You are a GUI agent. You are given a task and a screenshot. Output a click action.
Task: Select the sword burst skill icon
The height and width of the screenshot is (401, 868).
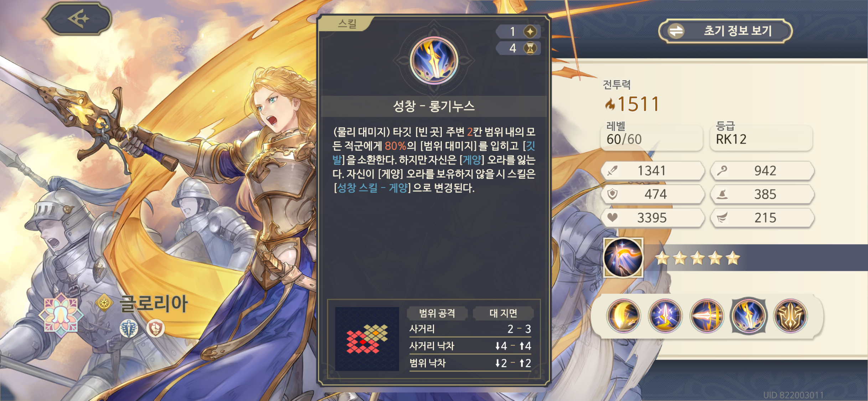(x=665, y=316)
